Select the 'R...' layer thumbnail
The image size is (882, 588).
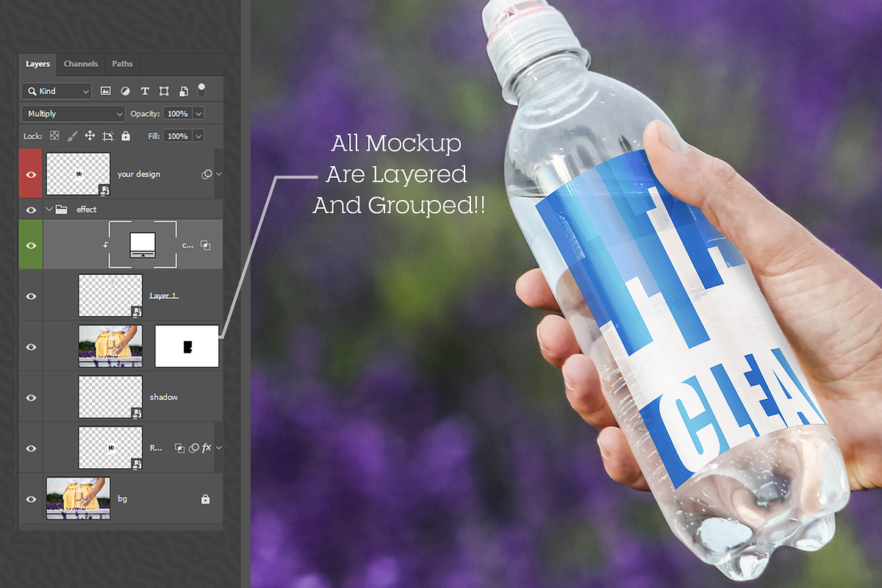point(110,448)
